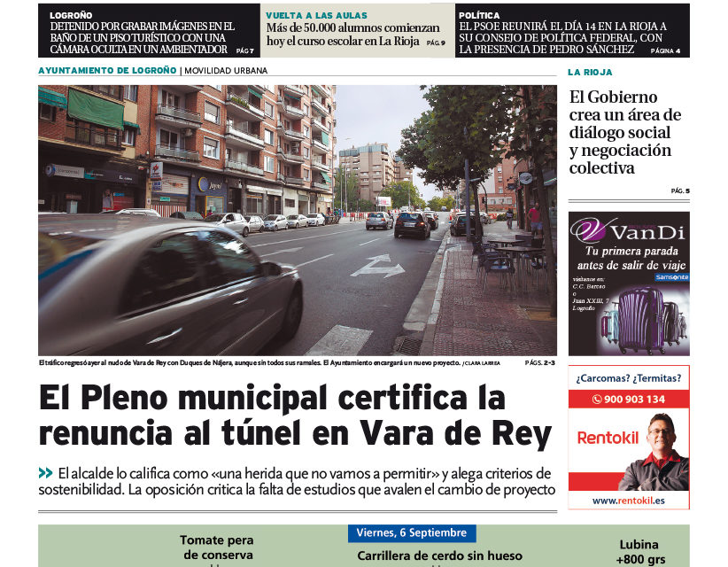Select El Gobierno diálogo social headline
This screenshot has height=567, width=728.
click(x=625, y=133)
